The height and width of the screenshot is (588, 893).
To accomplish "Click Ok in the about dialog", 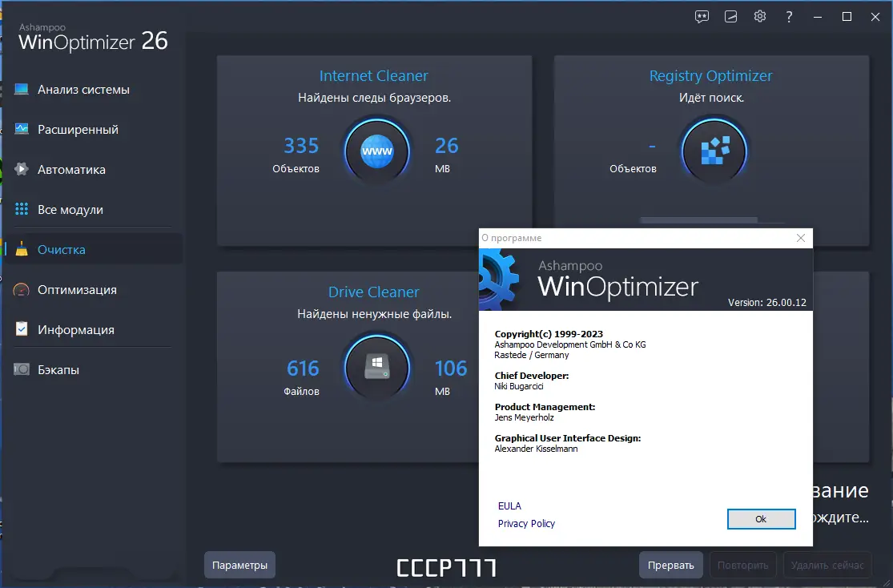I will (x=762, y=519).
